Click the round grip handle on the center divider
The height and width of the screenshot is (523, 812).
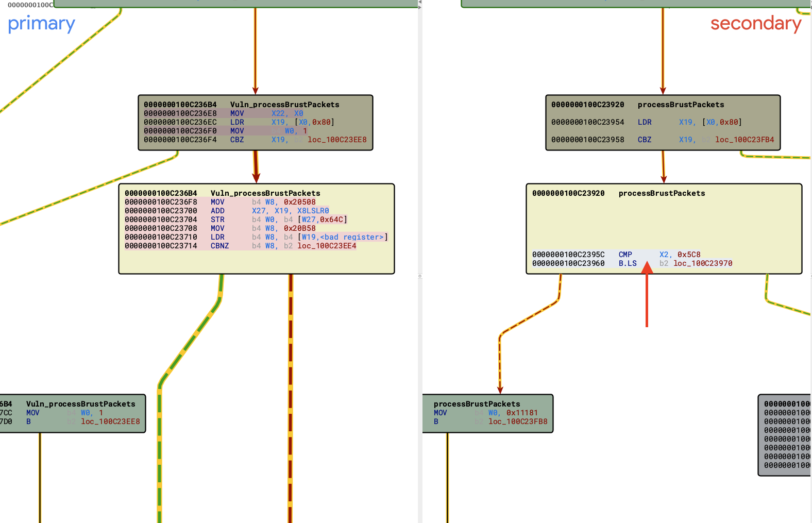[420, 276]
